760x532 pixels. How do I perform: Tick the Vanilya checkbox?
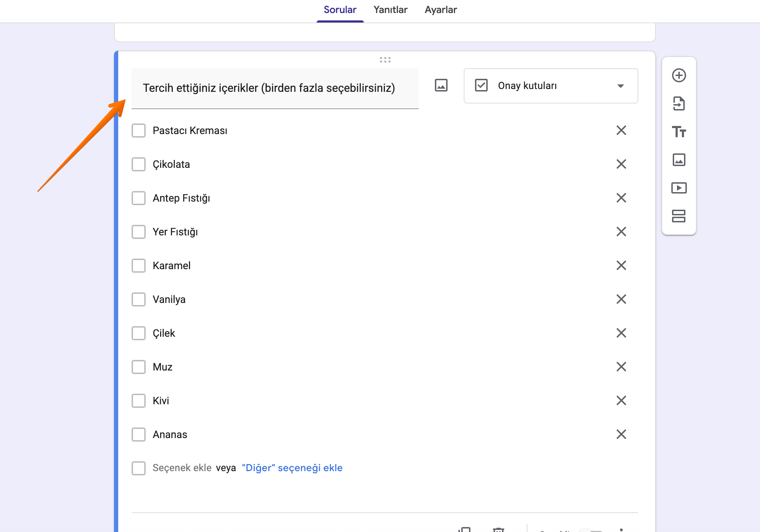[139, 299]
